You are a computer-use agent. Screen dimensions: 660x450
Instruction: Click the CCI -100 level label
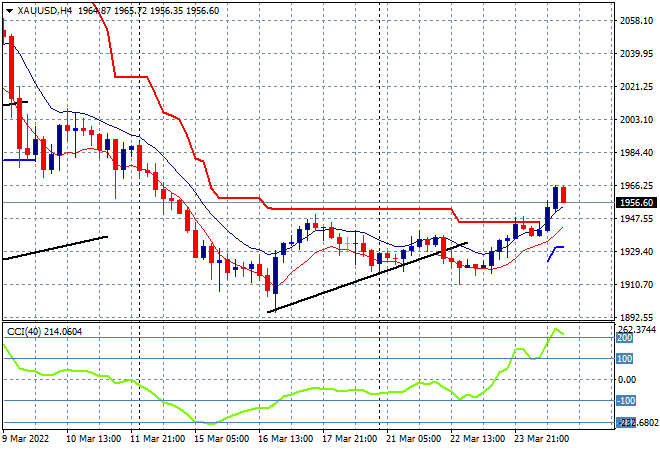pyautogui.click(x=626, y=401)
